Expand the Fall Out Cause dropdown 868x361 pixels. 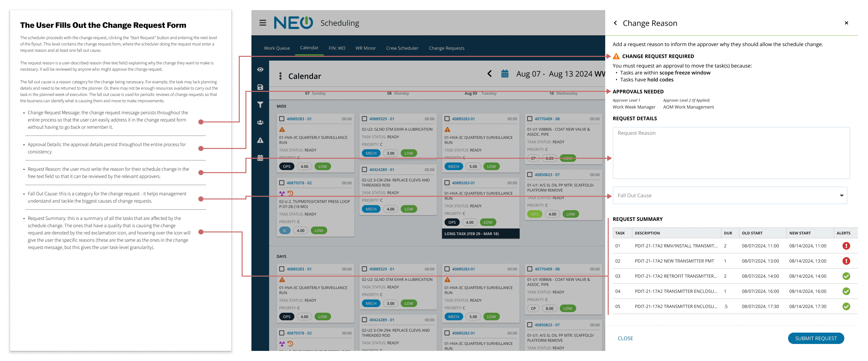tap(730, 195)
